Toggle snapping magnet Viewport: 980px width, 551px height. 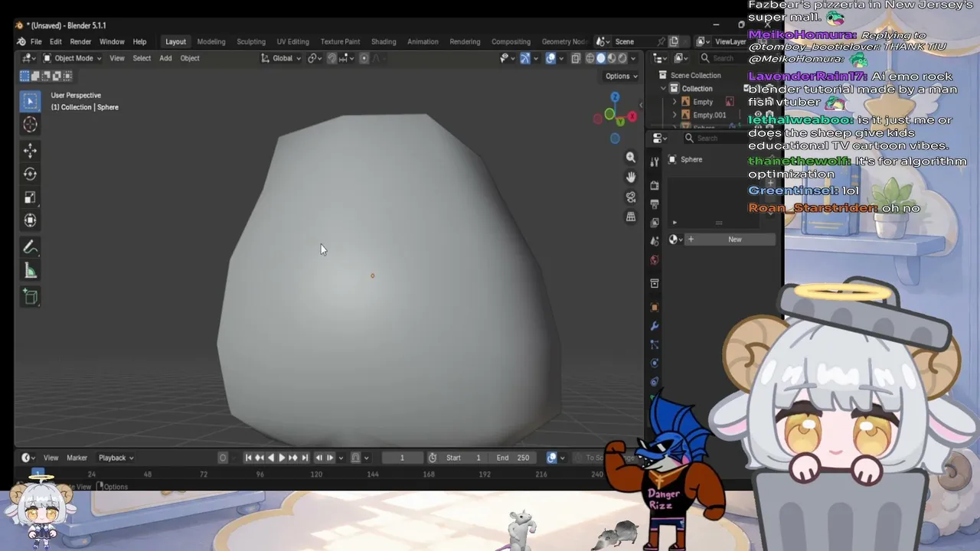(332, 58)
